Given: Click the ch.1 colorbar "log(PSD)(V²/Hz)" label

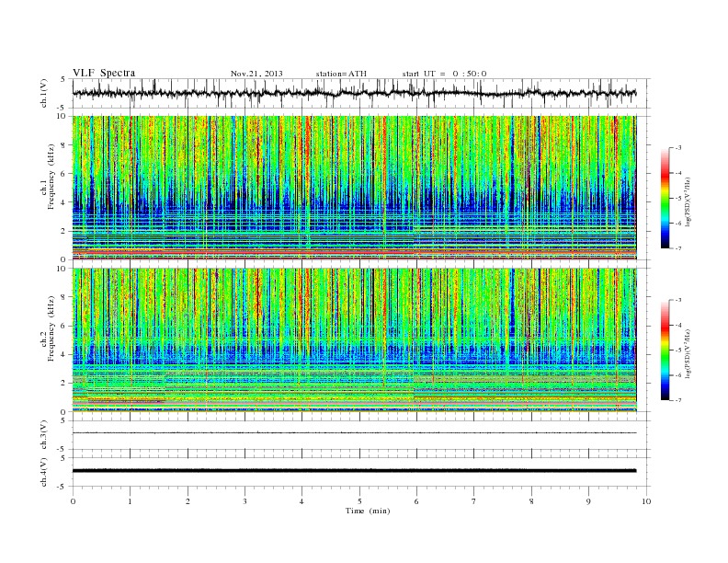Looking at the screenshot, I should pyautogui.click(x=688, y=201).
